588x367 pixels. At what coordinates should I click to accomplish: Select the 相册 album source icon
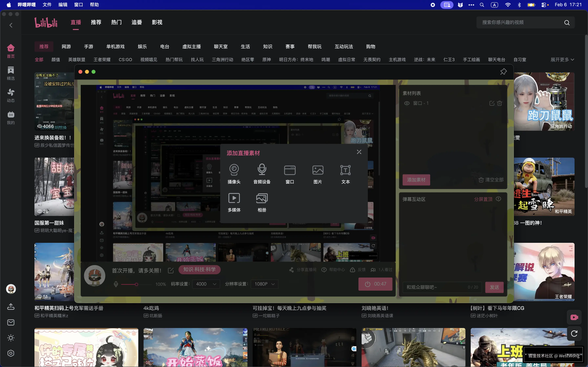click(x=262, y=198)
